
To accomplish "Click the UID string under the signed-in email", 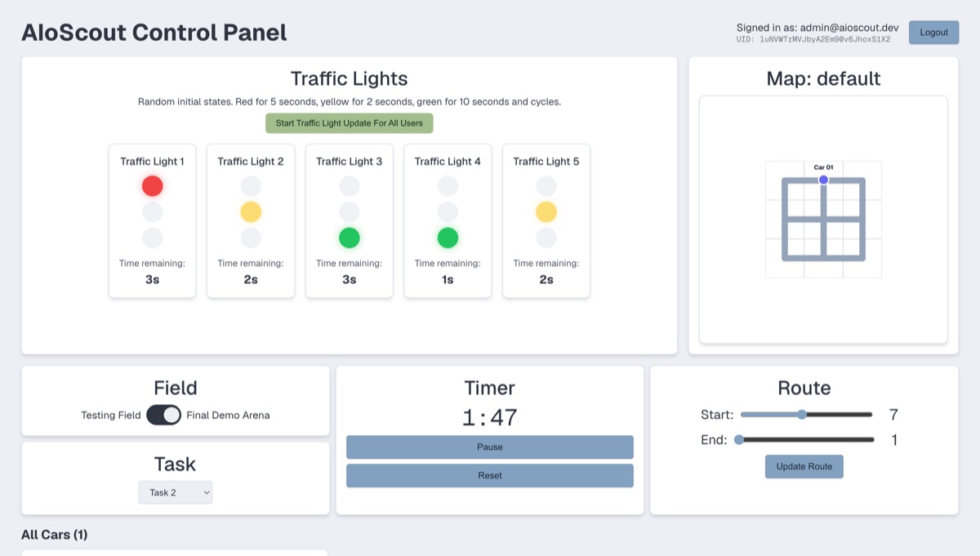I will (x=813, y=39).
